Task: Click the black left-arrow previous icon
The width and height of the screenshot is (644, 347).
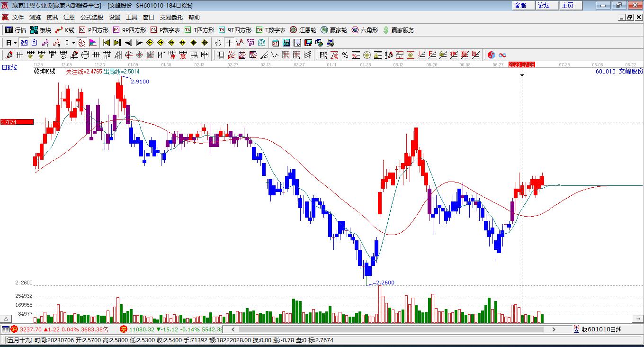Action: coord(128,43)
